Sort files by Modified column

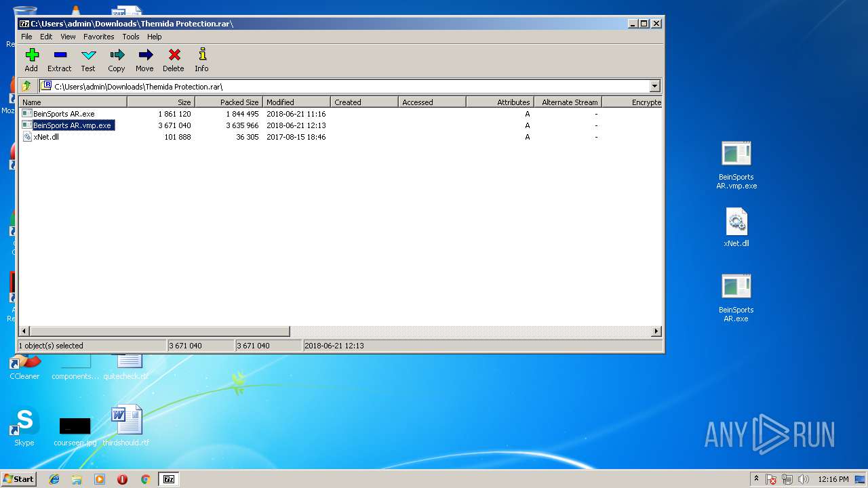click(x=297, y=102)
